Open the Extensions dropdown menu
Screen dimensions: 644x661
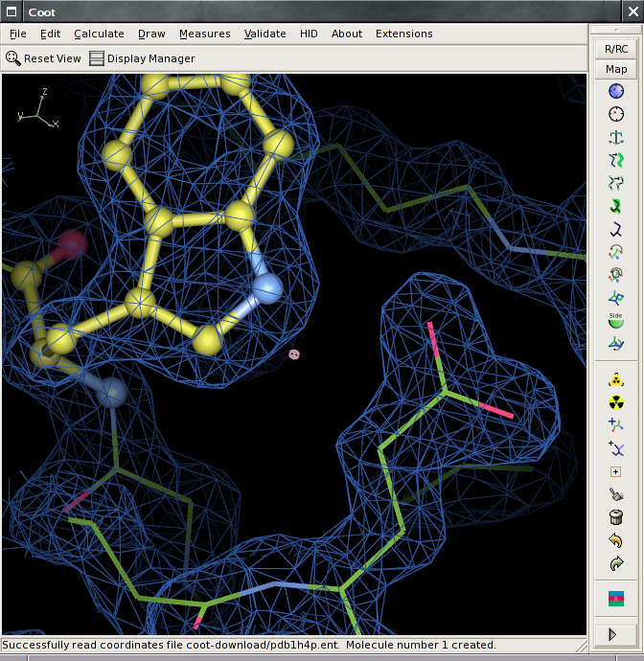pos(403,34)
